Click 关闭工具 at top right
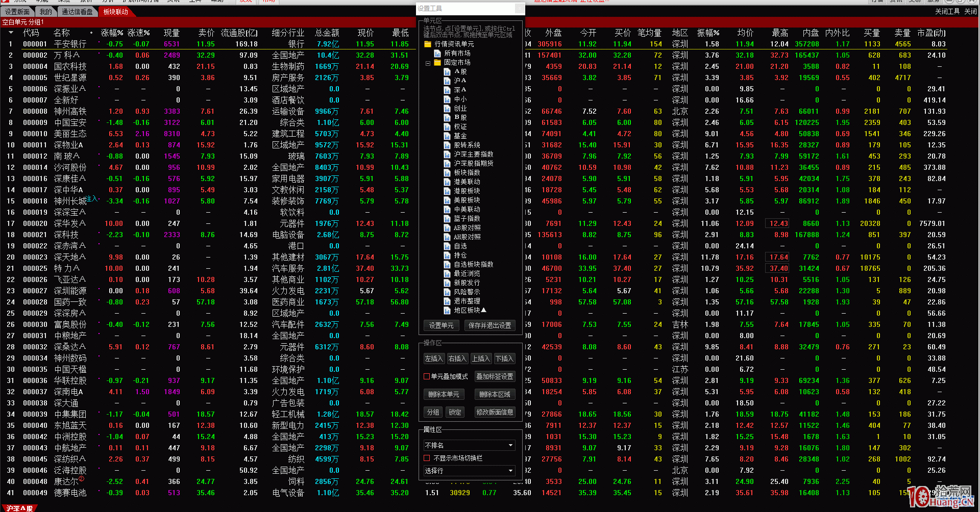Image resolution: width=980 pixels, height=512 pixels. [947, 11]
